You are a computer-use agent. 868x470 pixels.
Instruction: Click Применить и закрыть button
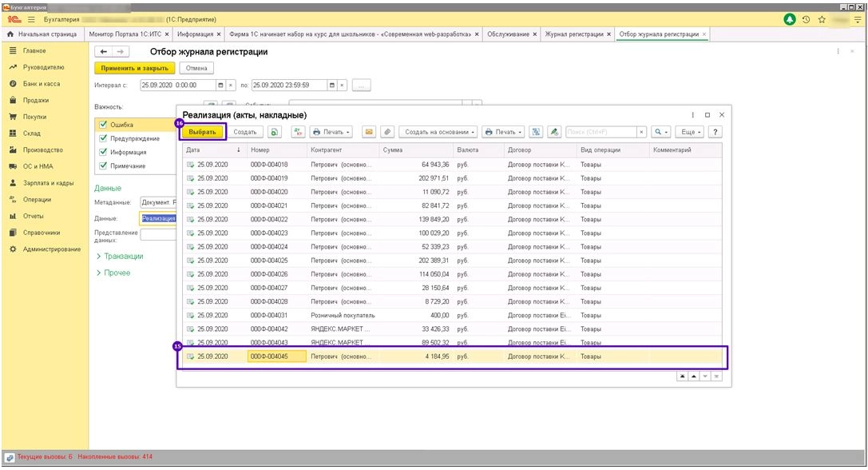tap(134, 68)
